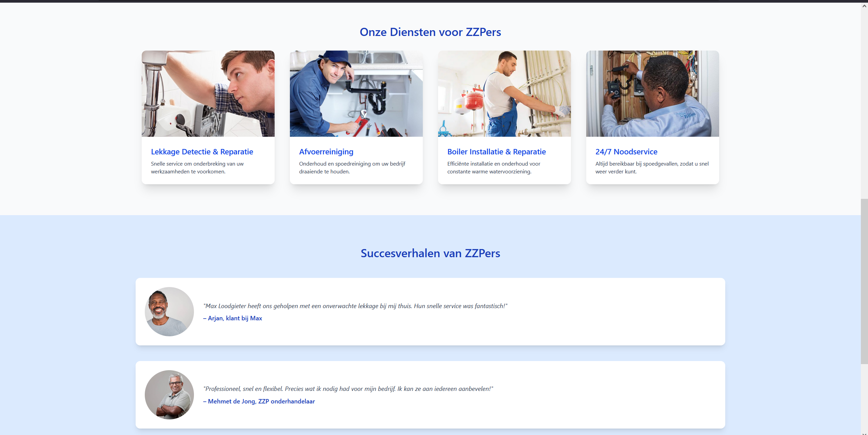
Task: Open the Boiler Installatie & Reparatie heading
Action: click(x=496, y=152)
